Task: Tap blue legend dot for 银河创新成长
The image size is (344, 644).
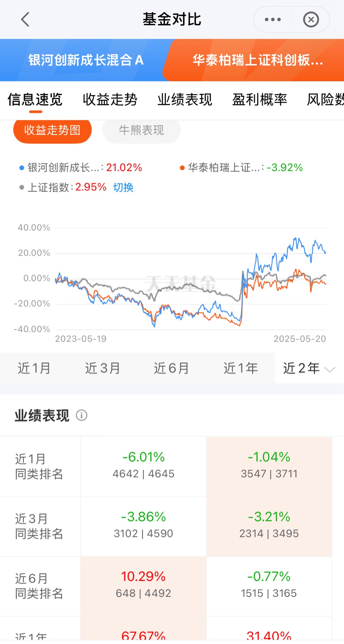Action: click(22, 168)
